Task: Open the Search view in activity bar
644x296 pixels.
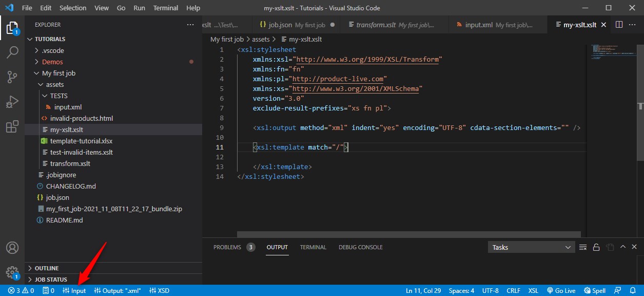Action: pyautogui.click(x=12, y=52)
